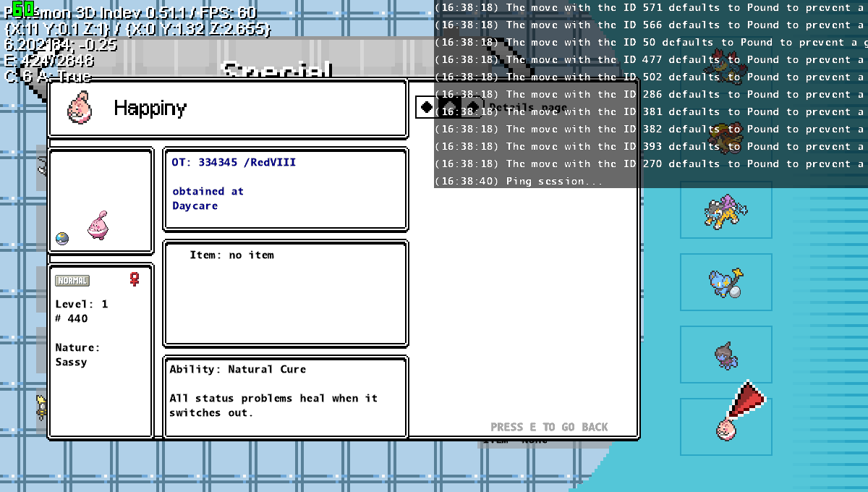The height and width of the screenshot is (492, 868).
Task: Click the Sassy nature value
Action: coord(71,362)
